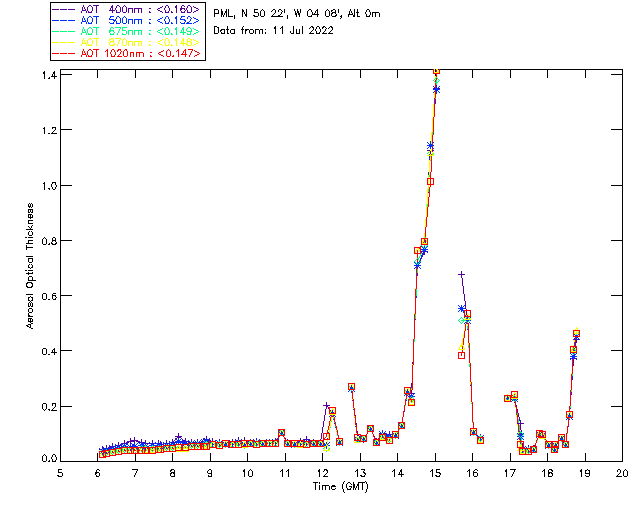Click the 1.4 y-axis tick label
Viewport: 640px width, 512px height.
(x=49, y=75)
